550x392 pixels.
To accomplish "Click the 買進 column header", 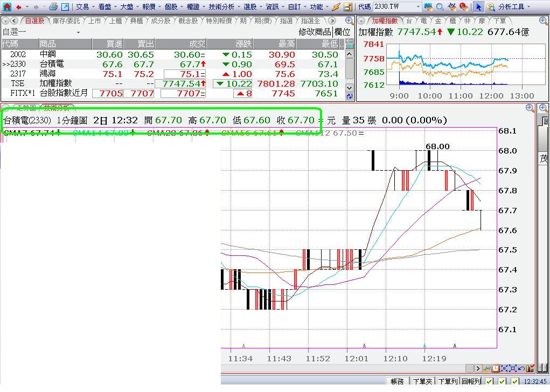I will pos(108,44).
